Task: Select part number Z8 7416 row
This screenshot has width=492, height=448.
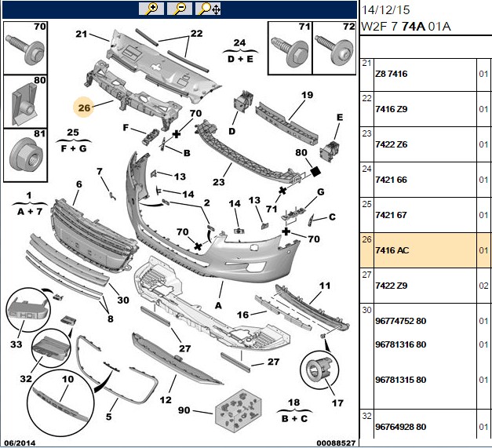Action: pyautogui.click(x=426, y=74)
